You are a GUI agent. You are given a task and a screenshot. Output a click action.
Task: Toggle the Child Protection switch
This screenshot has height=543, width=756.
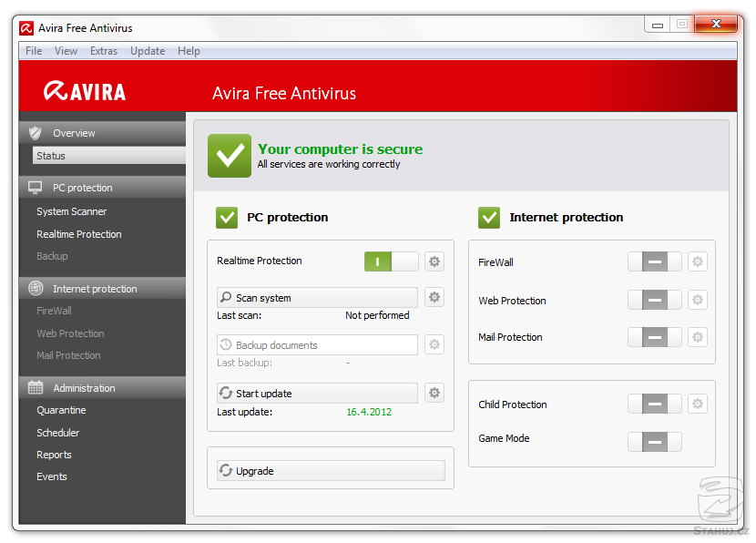click(654, 404)
